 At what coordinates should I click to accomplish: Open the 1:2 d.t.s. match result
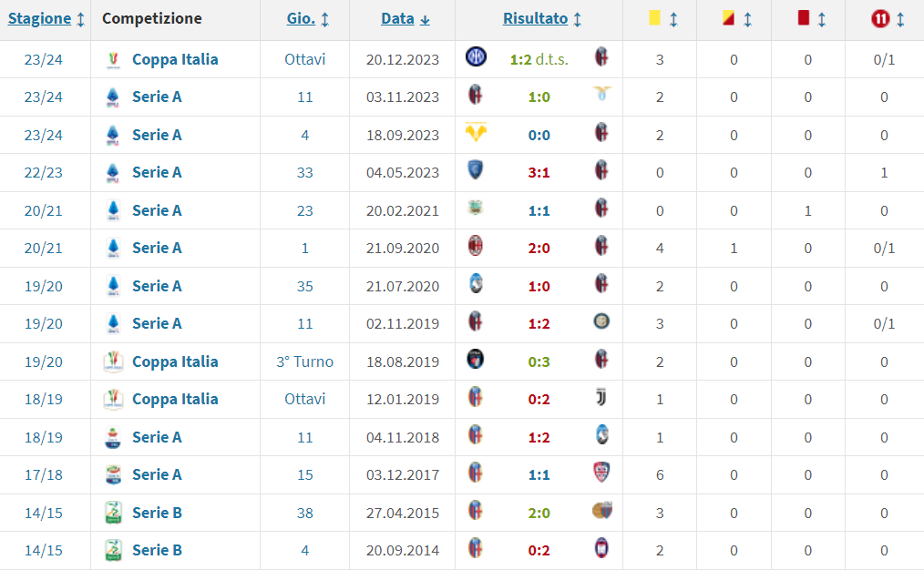539,59
